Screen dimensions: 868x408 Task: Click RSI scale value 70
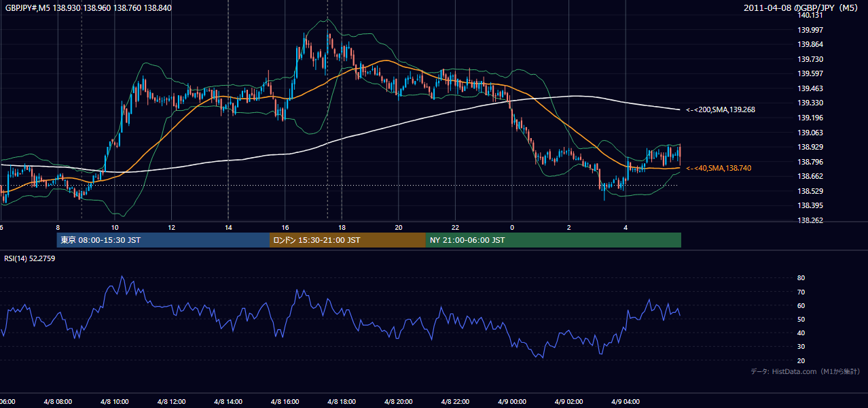801,292
